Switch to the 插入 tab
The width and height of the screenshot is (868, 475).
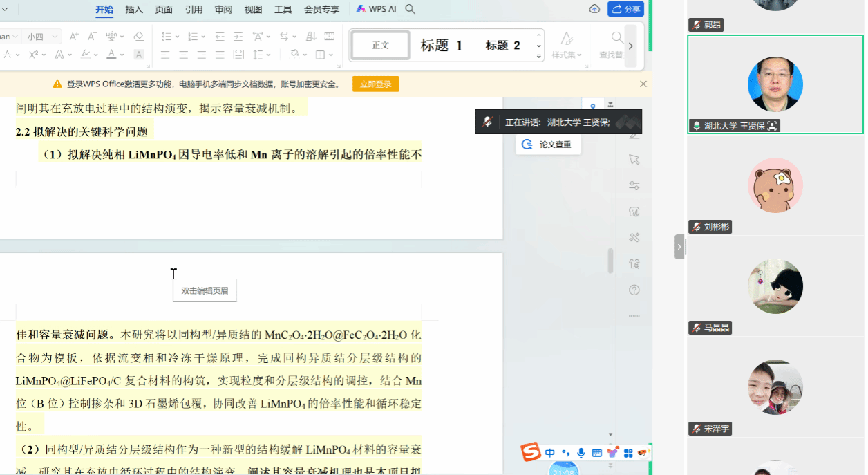[134, 9]
